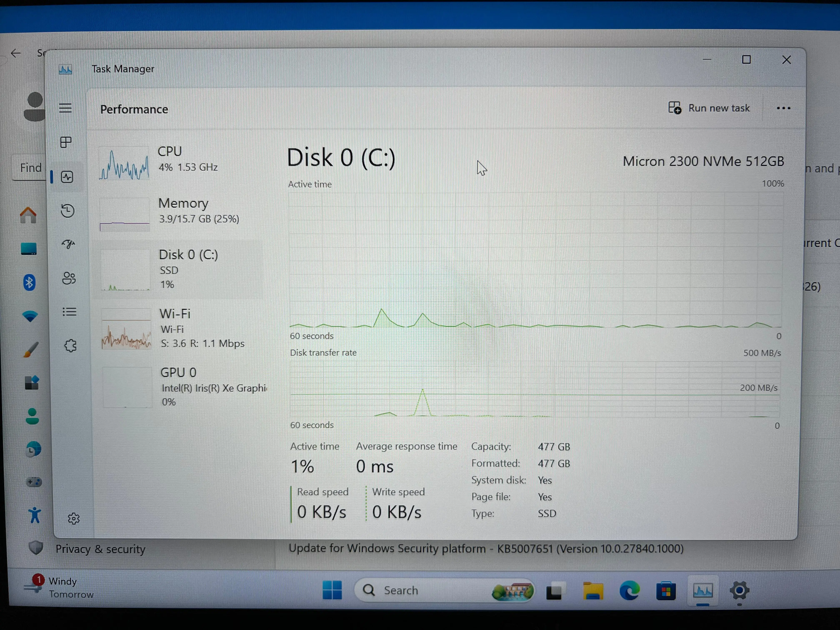Minimize the Task Manager window

pyautogui.click(x=707, y=60)
